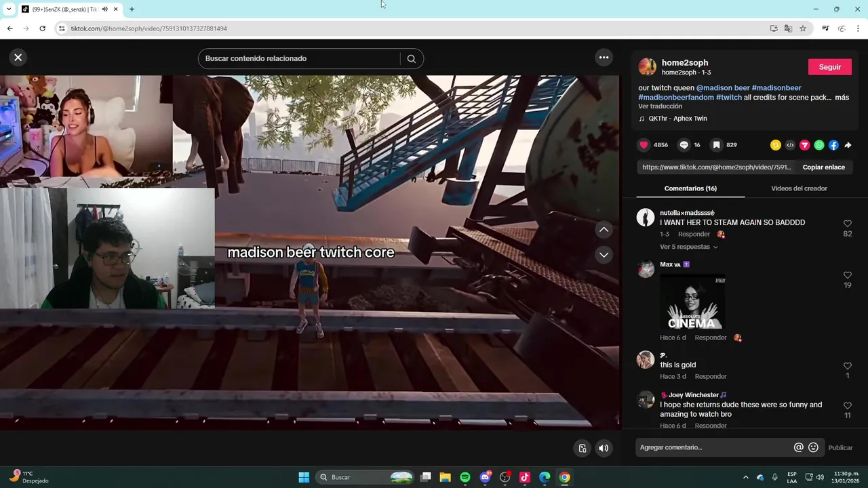Image resolution: width=868 pixels, height=488 pixels.
Task: Open site information icon in address bar
Action: pos(62,28)
